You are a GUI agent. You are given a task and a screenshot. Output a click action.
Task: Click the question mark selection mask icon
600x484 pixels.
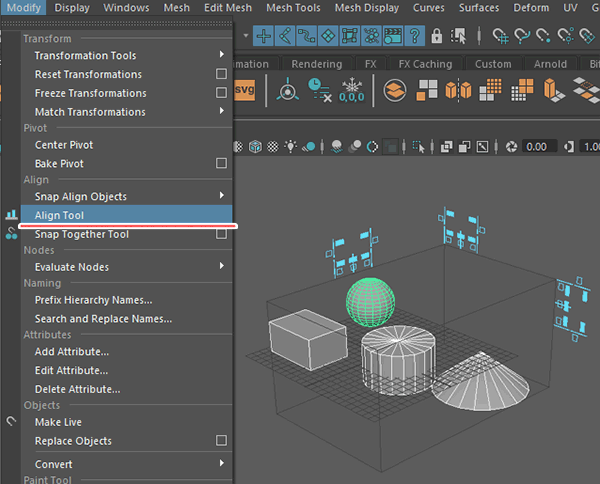415,37
